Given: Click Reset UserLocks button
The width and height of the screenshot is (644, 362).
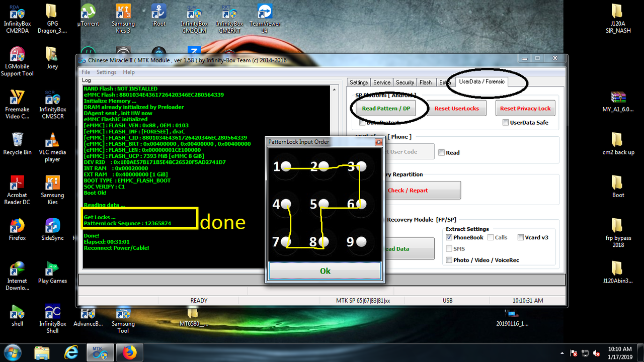Looking at the screenshot, I should 457,108.
